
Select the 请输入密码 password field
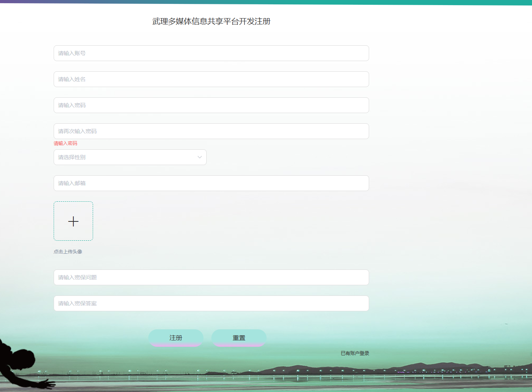tap(211, 105)
